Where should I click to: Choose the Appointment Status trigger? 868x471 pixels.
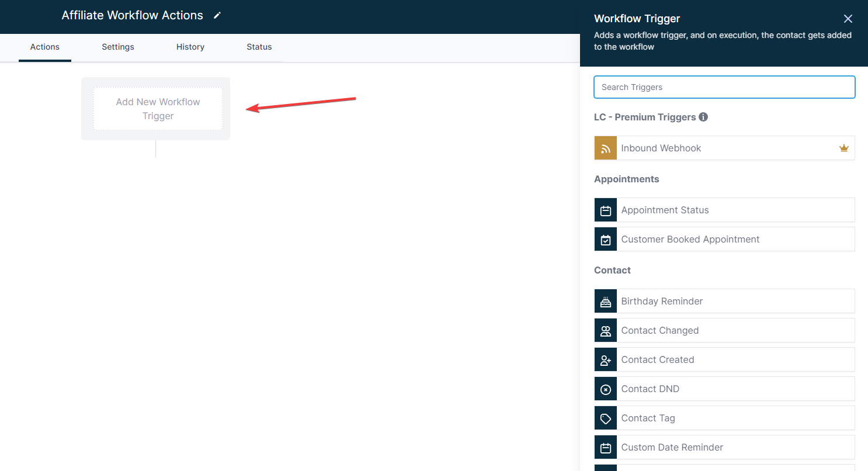(x=724, y=210)
